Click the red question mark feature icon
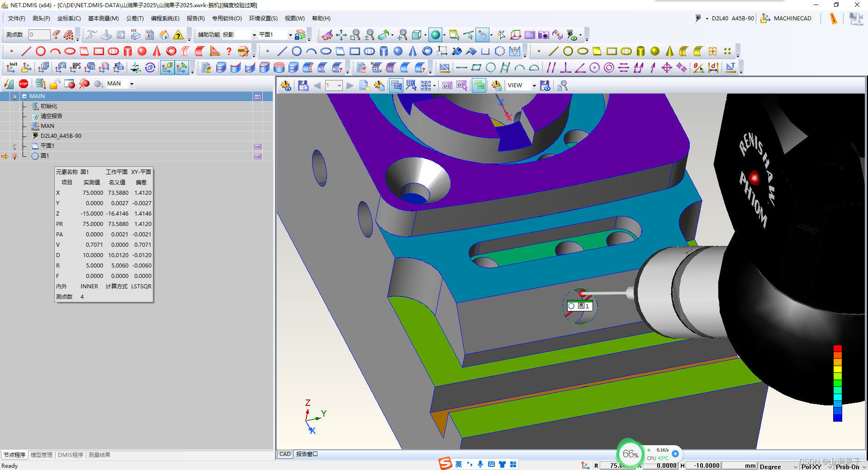The height and width of the screenshot is (470, 868). tap(229, 51)
